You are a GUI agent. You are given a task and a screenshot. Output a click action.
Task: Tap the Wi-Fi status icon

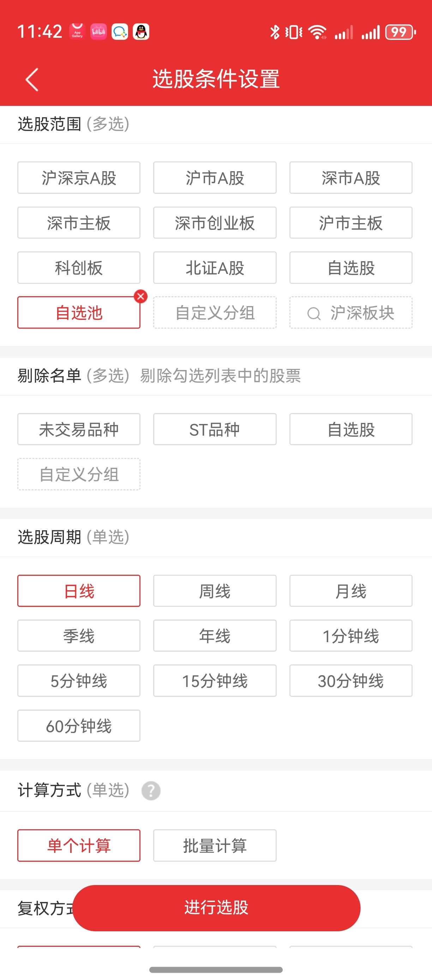317,32
